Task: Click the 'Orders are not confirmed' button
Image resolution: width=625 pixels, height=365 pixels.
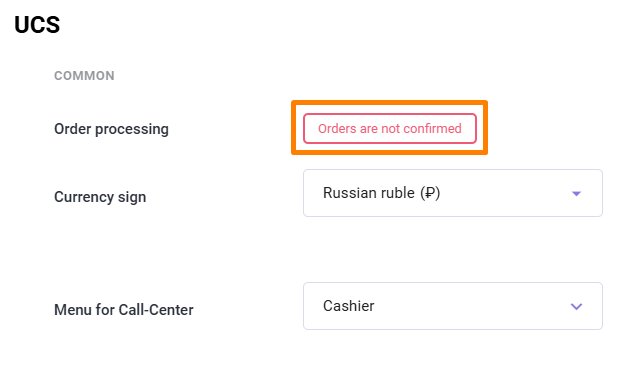Action: click(x=390, y=128)
